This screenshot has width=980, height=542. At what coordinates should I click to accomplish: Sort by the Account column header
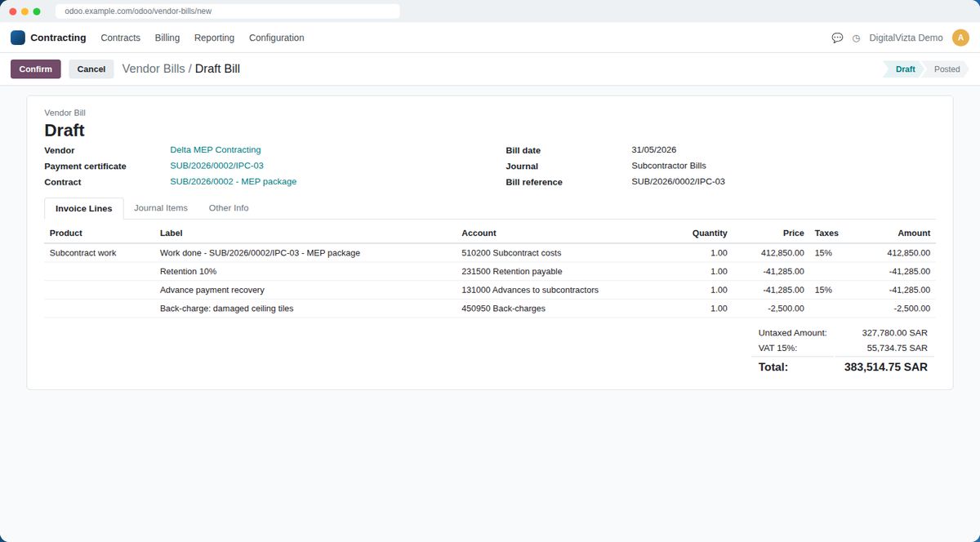coord(479,233)
